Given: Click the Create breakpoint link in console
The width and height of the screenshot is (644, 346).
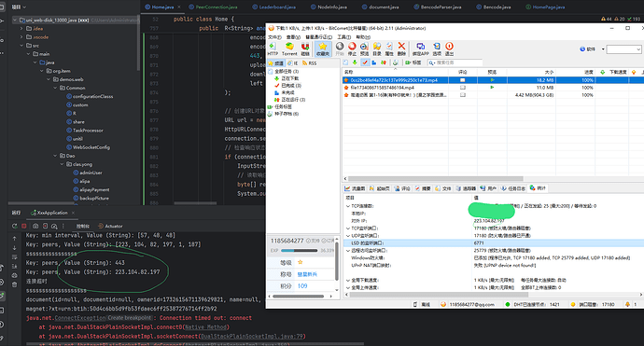Looking at the screenshot, I should click(130, 318).
